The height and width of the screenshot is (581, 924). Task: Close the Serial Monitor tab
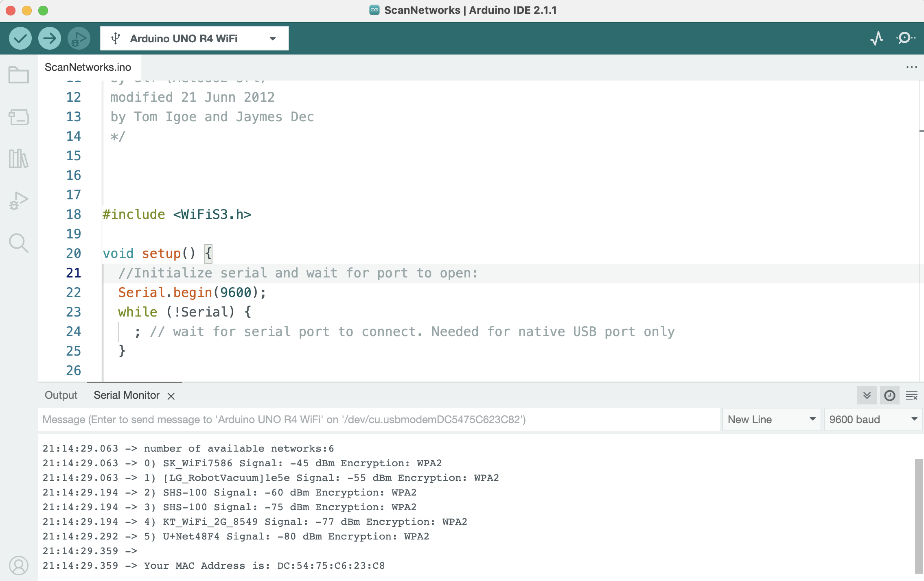[171, 396]
